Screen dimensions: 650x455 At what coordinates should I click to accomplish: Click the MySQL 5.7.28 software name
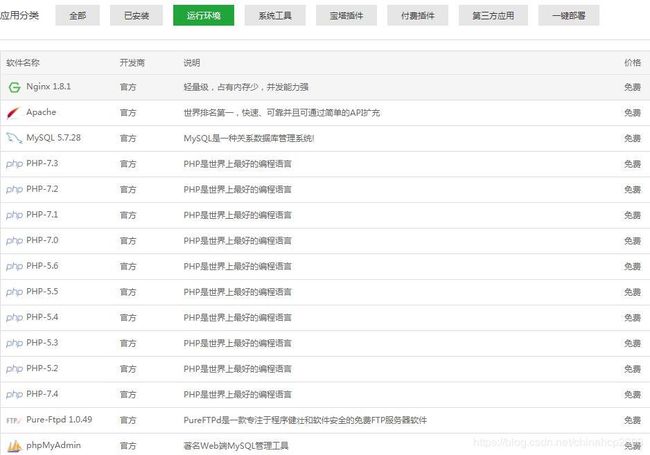pyautogui.click(x=53, y=138)
